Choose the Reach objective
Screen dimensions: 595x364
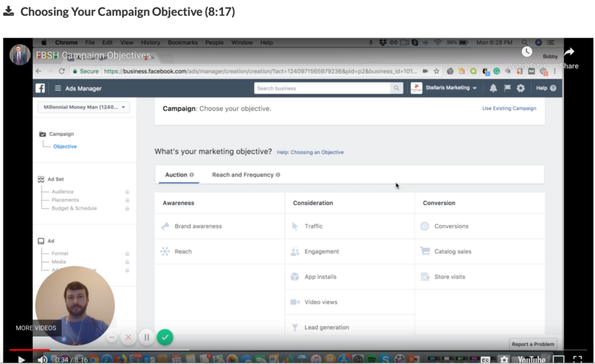219,251
